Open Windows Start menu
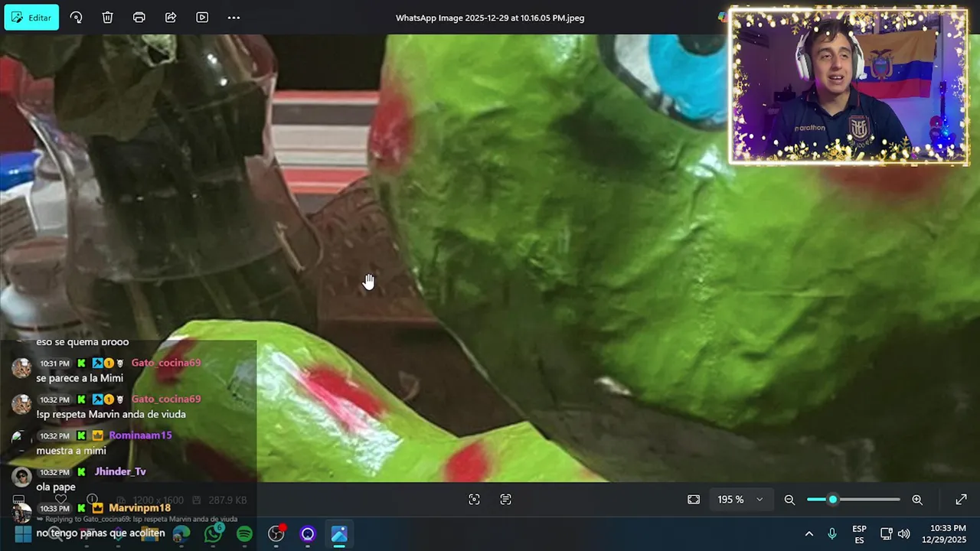The height and width of the screenshot is (551, 980). tap(23, 534)
